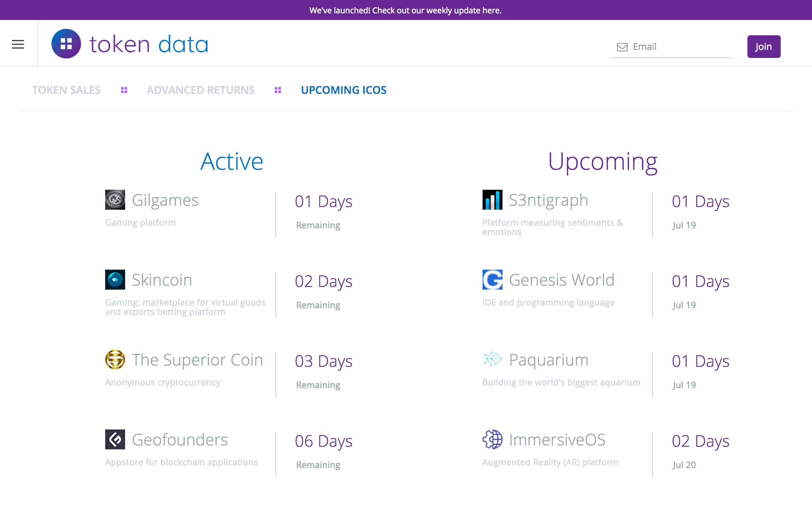Click The Superior Coin gold logo
This screenshot has width=812, height=508.
(114, 360)
